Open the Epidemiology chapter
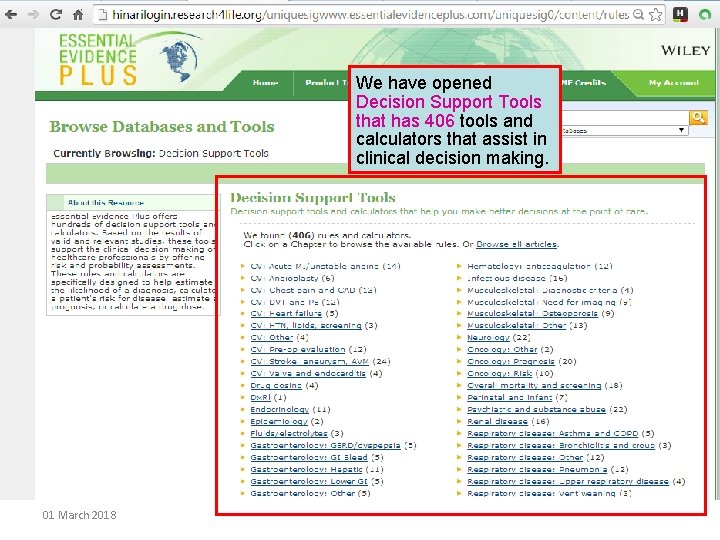 pyautogui.click(x=279, y=421)
